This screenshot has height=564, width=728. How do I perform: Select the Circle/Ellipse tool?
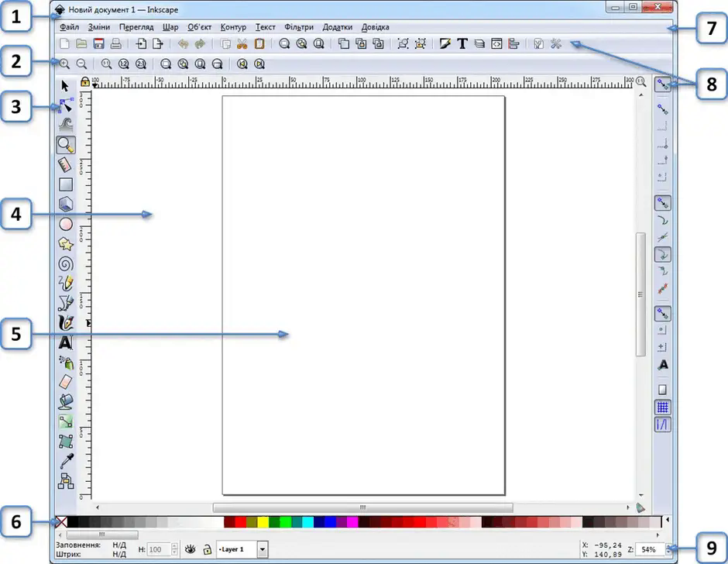[66, 224]
